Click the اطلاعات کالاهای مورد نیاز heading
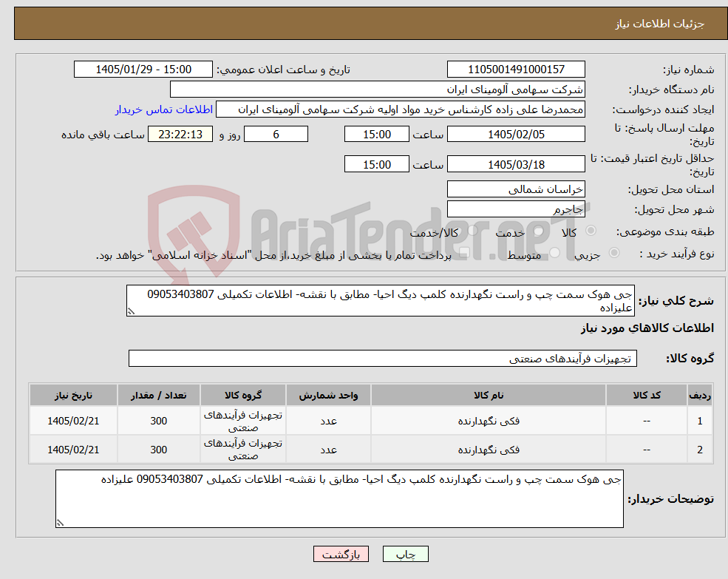 point(647,328)
